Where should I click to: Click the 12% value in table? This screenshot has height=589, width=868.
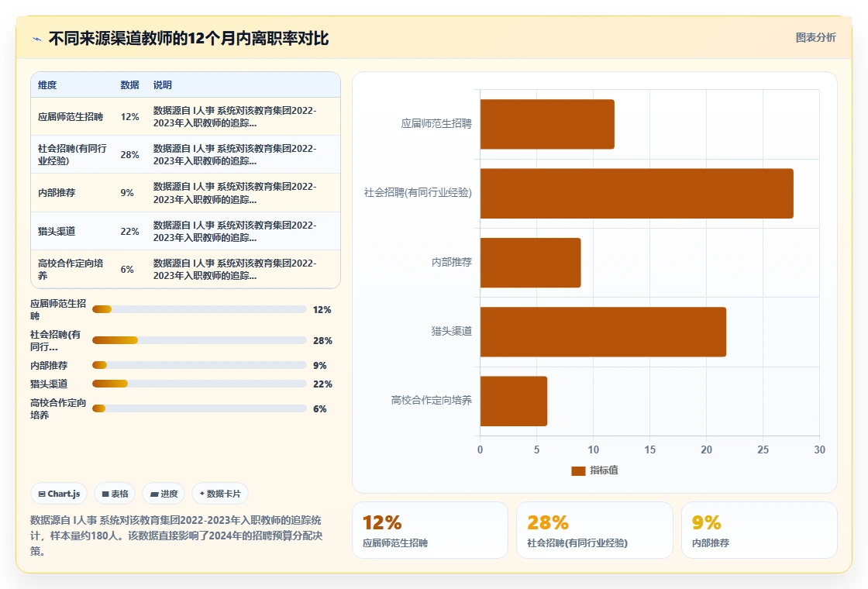129,117
